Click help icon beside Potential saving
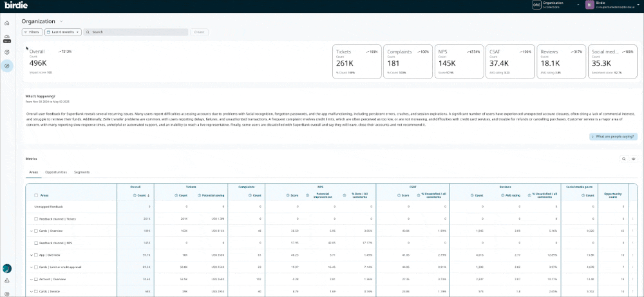644x297 pixels. point(198,195)
